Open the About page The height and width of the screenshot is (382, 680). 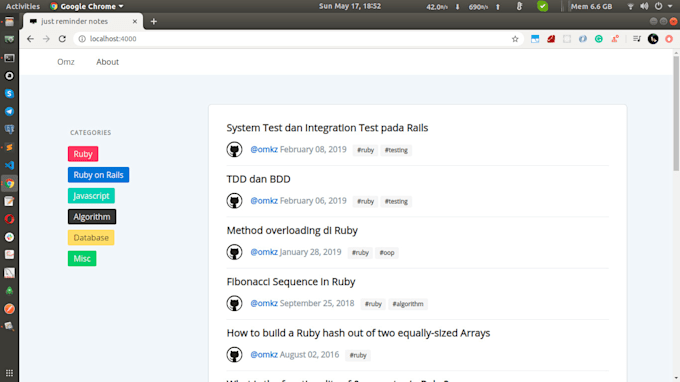point(108,62)
